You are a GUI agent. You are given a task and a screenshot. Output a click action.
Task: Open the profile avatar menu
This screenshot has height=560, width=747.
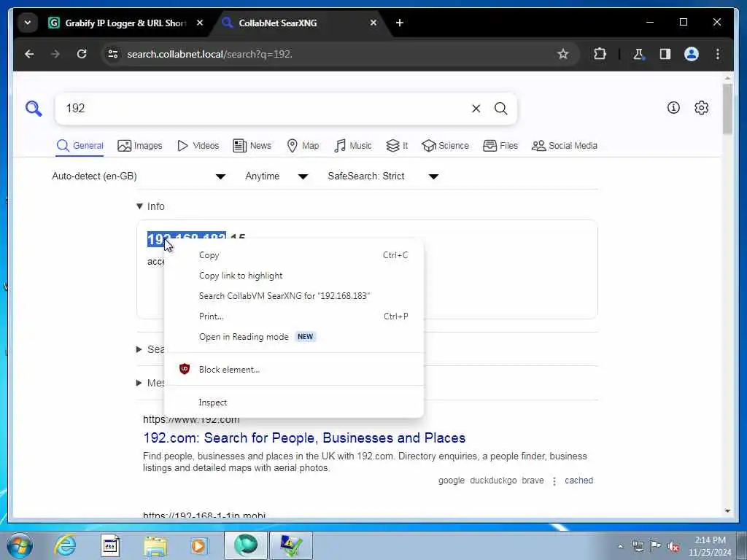click(692, 54)
